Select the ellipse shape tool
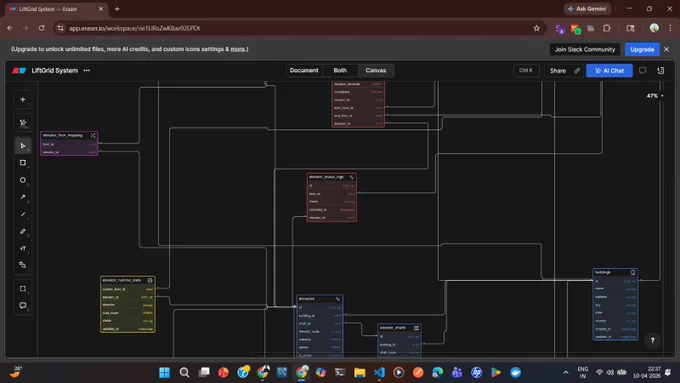The width and height of the screenshot is (680, 383). [x=23, y=180]
